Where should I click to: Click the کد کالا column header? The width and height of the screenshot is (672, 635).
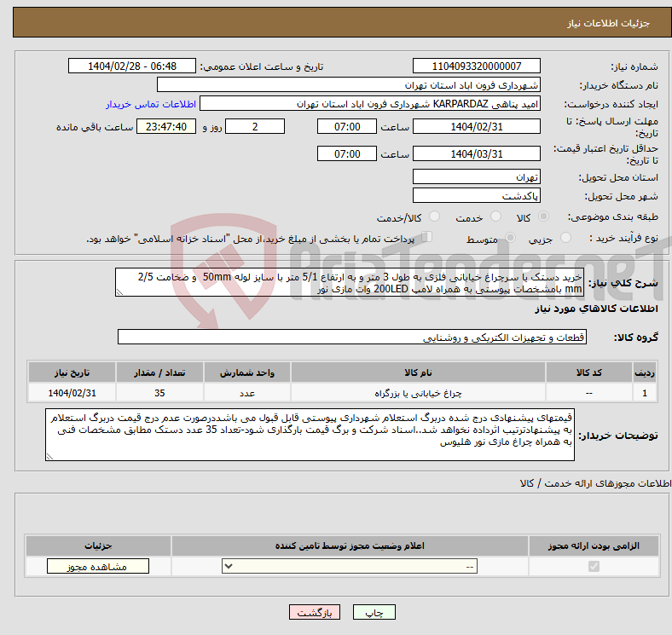pyautogui.click(x=589, y=372)
